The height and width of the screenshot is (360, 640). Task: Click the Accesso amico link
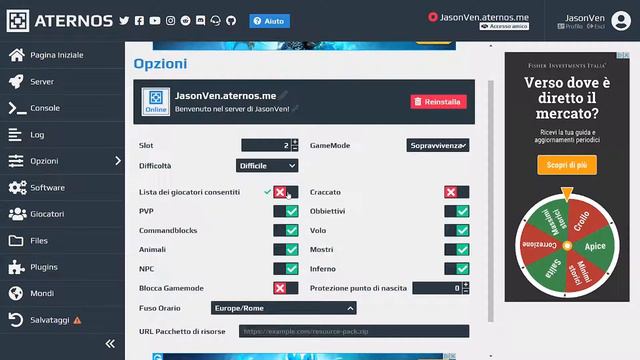pos(504,26)
